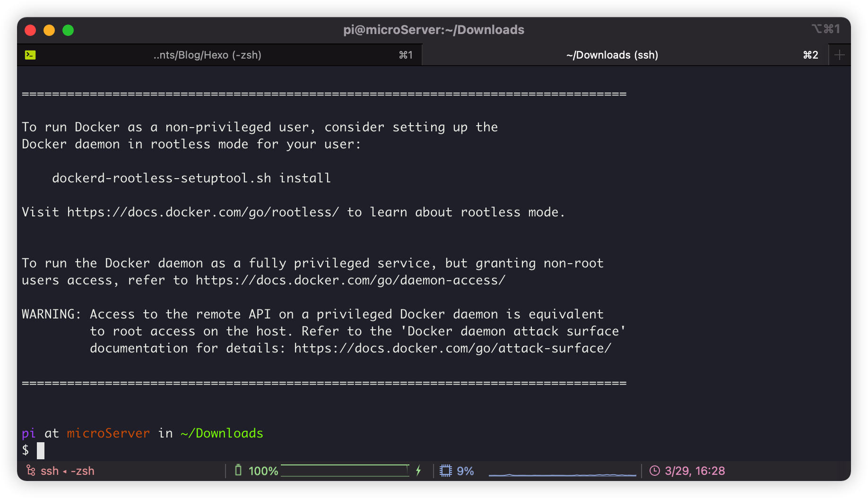
Task: Click the "pi" username in the prompt
Action: pos(29,434)
